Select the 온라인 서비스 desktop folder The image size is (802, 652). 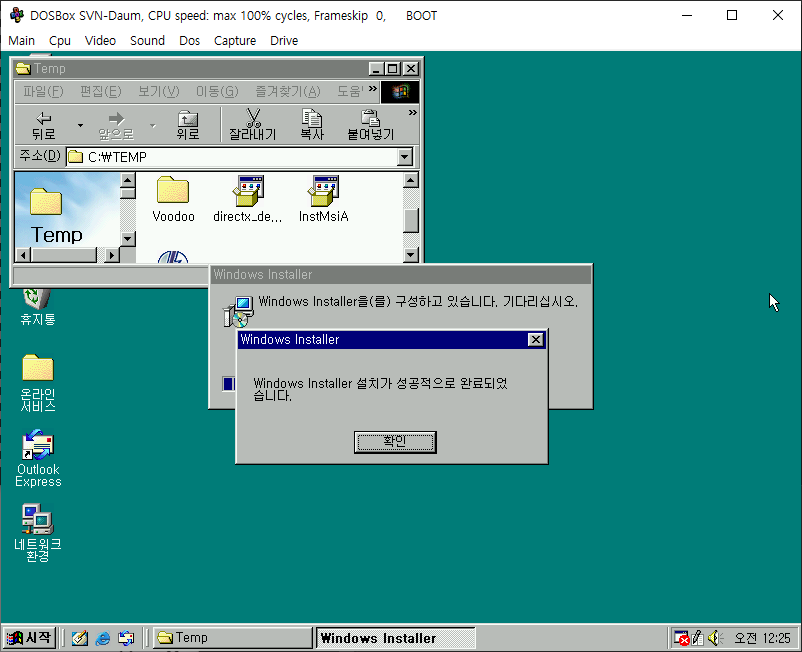tap(37, 383)
